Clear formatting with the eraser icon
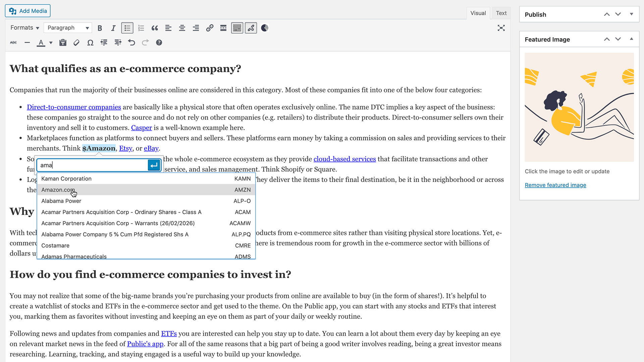644x362 pixels. [x=76, y=43]
